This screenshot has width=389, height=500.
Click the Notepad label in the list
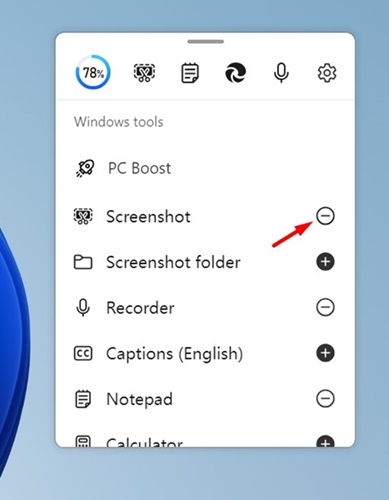139,399
